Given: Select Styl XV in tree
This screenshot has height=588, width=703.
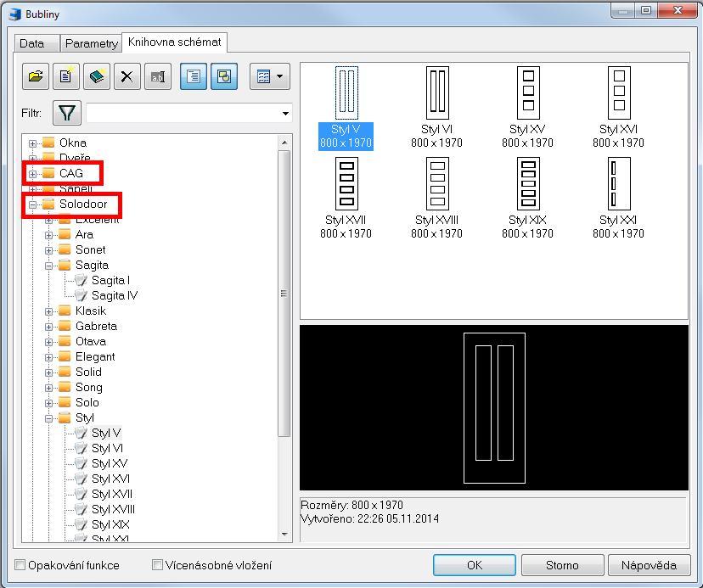Looking at the screenshot, I should coord(110,463).
